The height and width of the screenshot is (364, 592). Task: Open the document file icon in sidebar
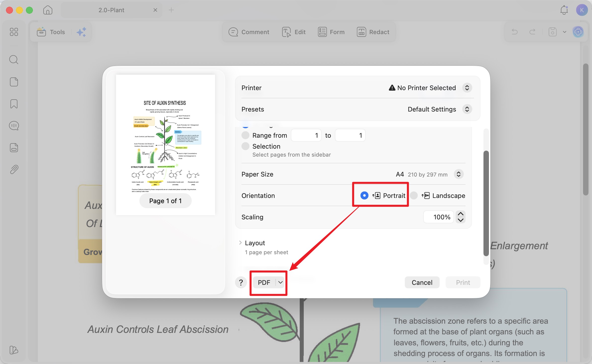pos(14,148)
